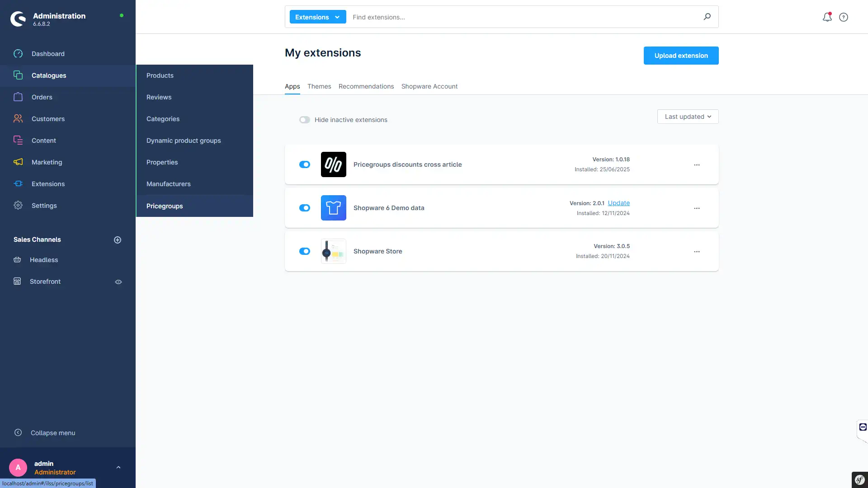Switch to the Apps tab
Screen dimensions: 868x488
point(292,86)
